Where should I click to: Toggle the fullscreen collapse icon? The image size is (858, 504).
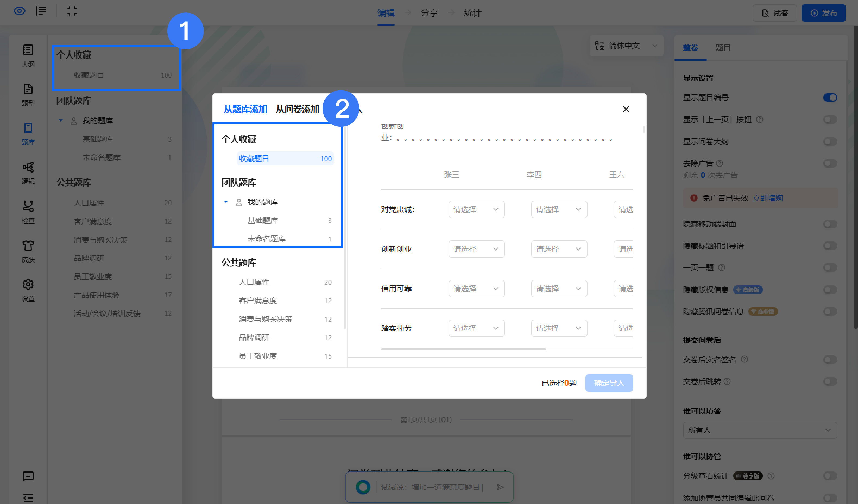coord(72,11)
